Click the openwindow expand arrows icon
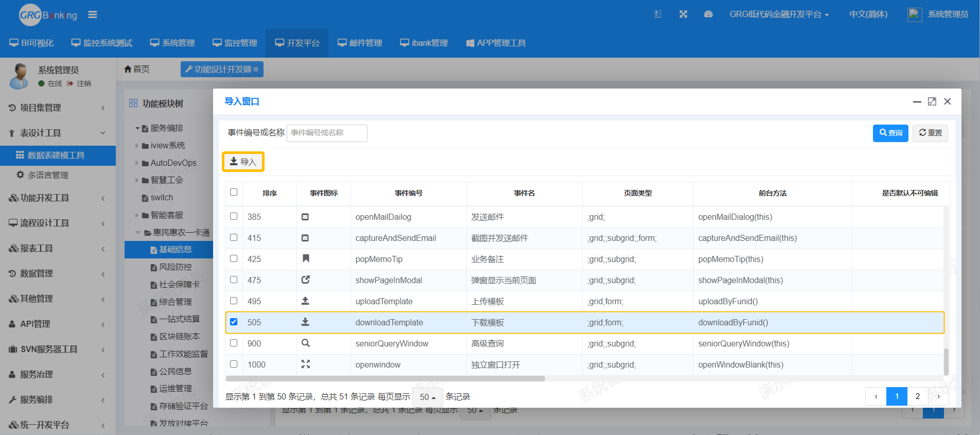 (x=305, y=364)
